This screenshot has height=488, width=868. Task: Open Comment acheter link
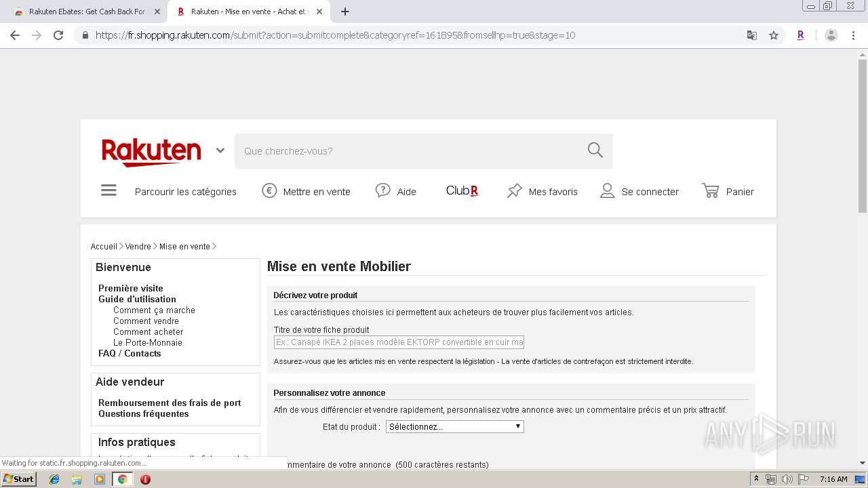click(x=148, y=331)
